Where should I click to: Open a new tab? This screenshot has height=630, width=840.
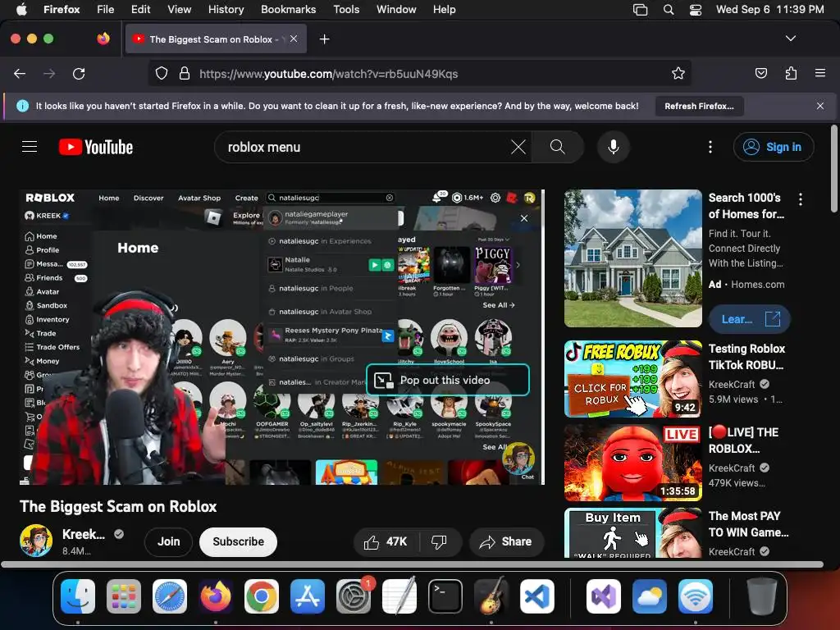(x=324, y=39)
